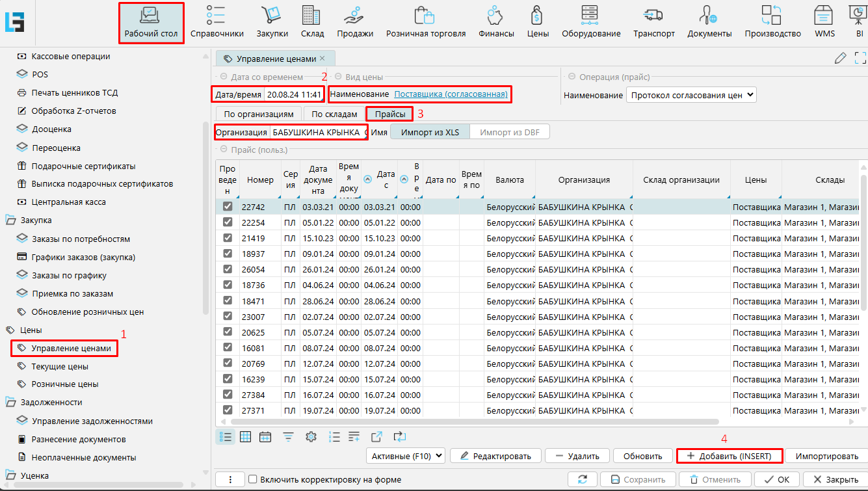Screen dimensions: 868x491
Task: Select the Импорт из XLS tab
Action: [x=430, y=132]
